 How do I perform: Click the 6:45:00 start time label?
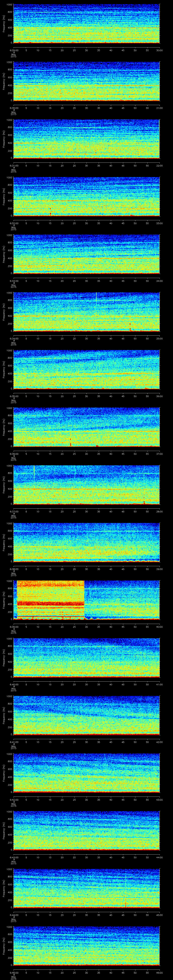14,972
